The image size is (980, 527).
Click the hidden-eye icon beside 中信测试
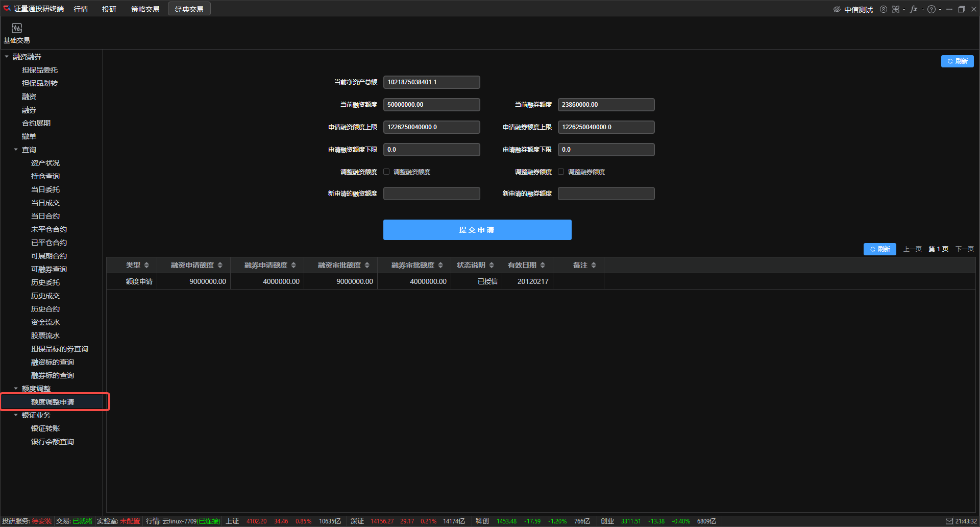[837, 9]
